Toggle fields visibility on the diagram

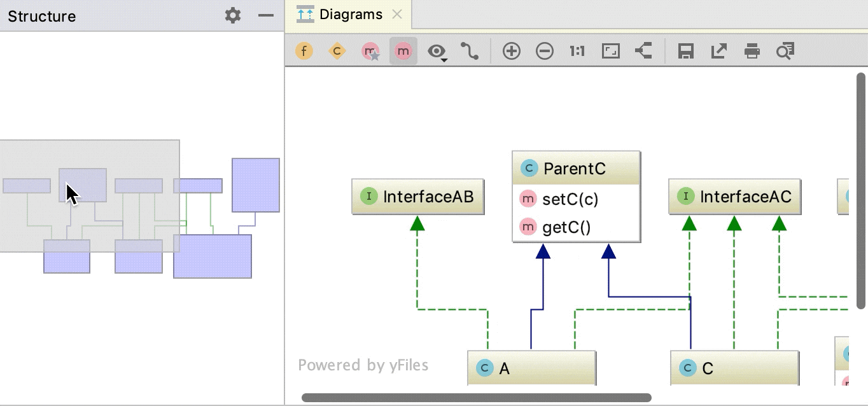304,51
